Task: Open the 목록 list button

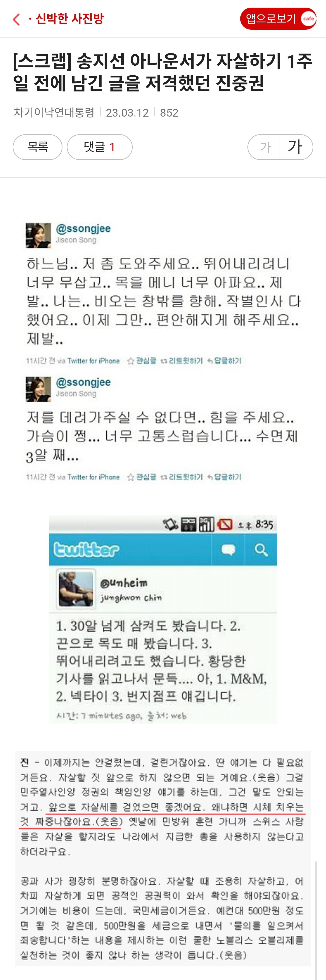Action: tap(38, 147)
